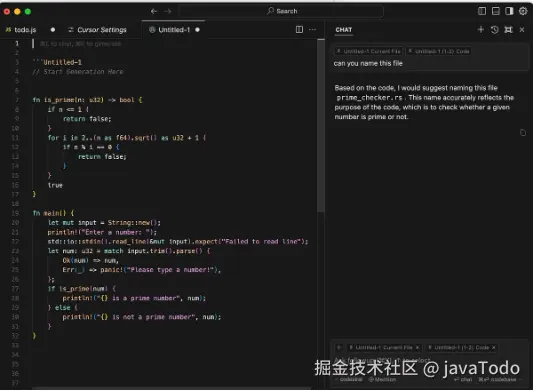Go back with the left arrow

coord(154,11)
